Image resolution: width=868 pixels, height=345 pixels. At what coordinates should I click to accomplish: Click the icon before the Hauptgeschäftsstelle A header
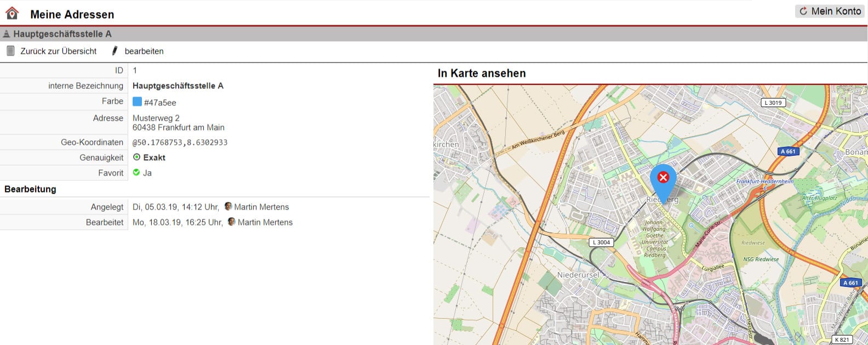click(x=7, y=34)
